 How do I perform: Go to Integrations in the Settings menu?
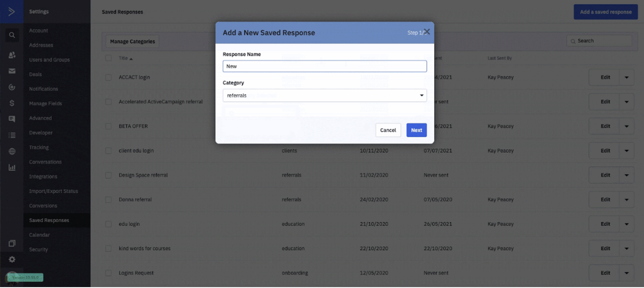[x=43, y=176]
